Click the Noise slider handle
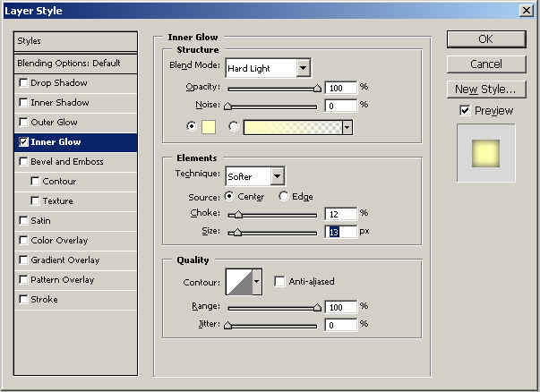The image size is (540, 392). [227, 106]
